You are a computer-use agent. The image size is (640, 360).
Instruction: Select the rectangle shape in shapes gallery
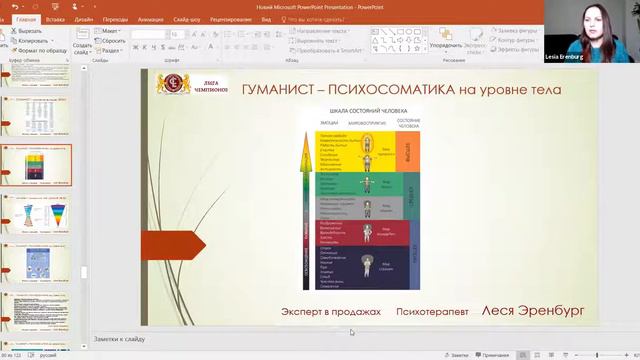pos(400,32)
